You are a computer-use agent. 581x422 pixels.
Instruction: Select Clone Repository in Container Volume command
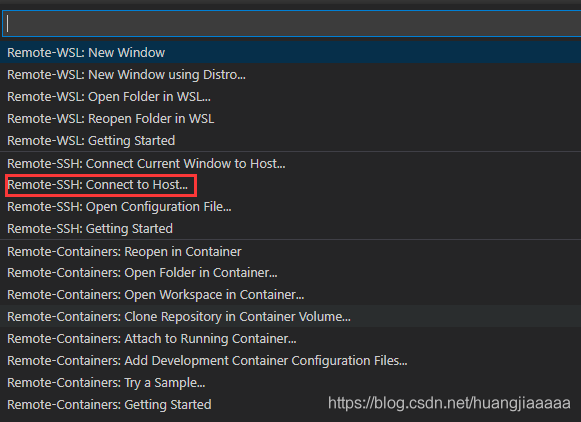(290, 316)
